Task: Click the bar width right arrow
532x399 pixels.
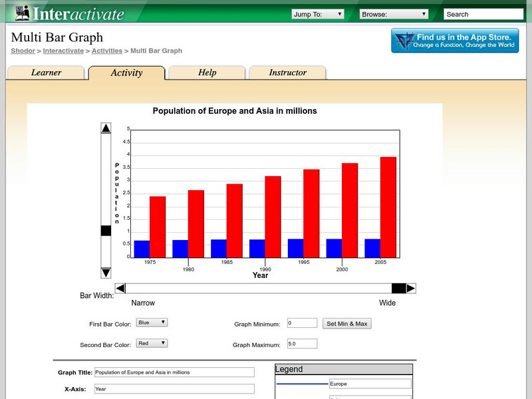Action: coord(411,288)
